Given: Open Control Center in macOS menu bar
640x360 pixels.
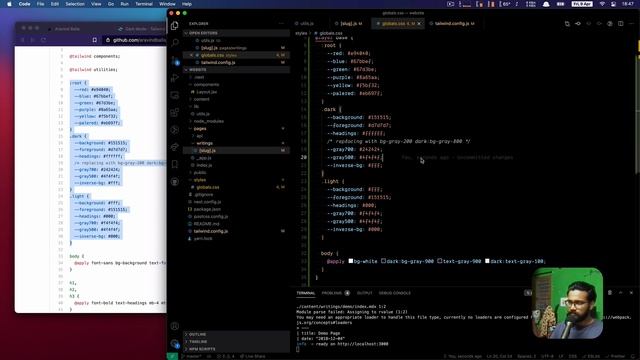Looking at the screenshot, I should tap(613, 4).
